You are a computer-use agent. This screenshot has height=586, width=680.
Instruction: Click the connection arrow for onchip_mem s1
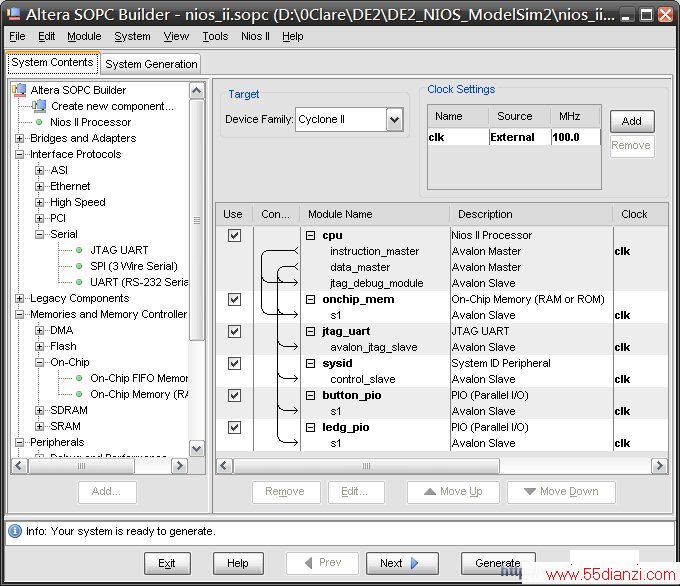click(293, 315)
